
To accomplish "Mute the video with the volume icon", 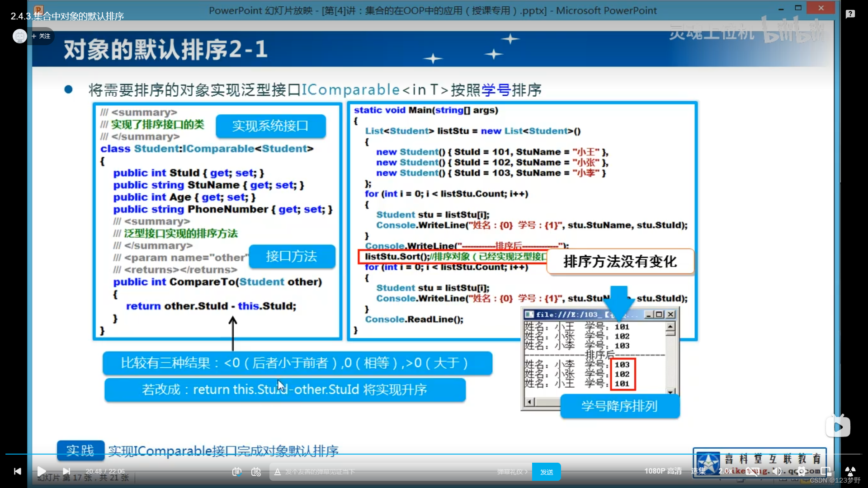I will pos(777,471).
